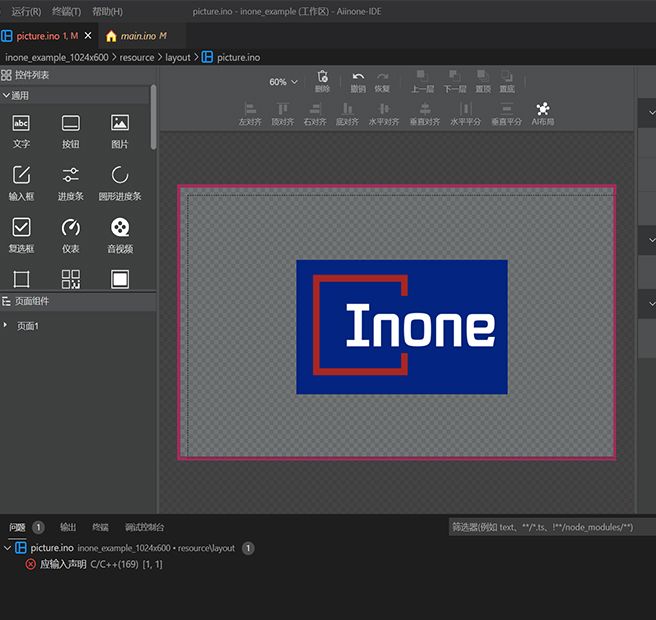Click the picture.ino breadcrumb
This screenshot has width=656, height=620.
point(238,57)
